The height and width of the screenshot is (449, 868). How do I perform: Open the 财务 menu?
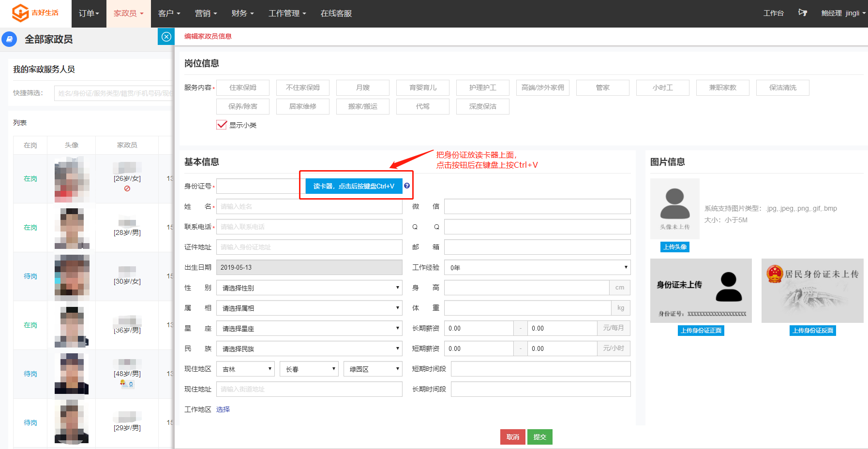243,14
